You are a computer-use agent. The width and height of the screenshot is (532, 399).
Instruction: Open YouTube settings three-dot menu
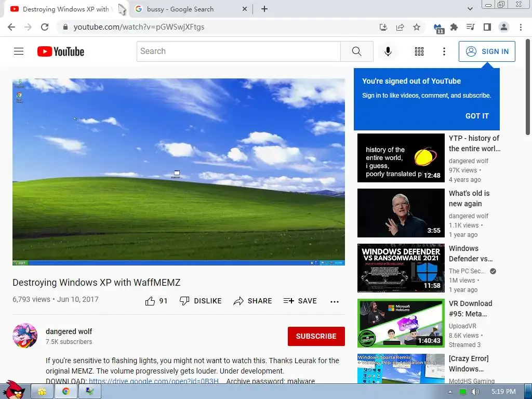(444, 51)
